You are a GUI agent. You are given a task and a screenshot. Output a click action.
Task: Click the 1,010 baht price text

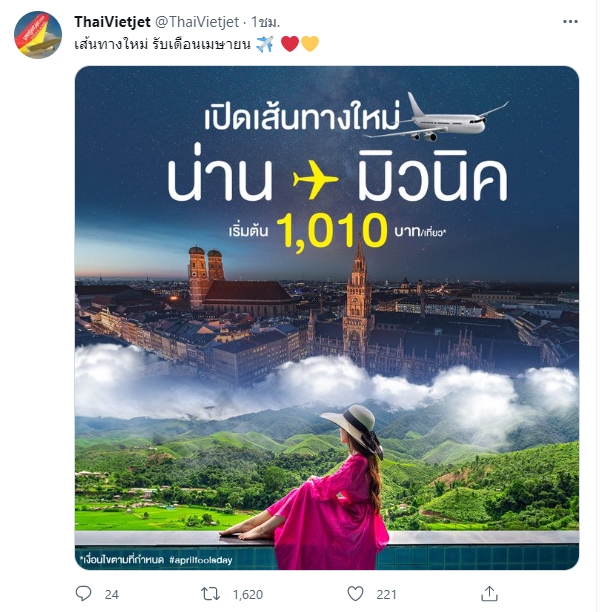point(332,230)
